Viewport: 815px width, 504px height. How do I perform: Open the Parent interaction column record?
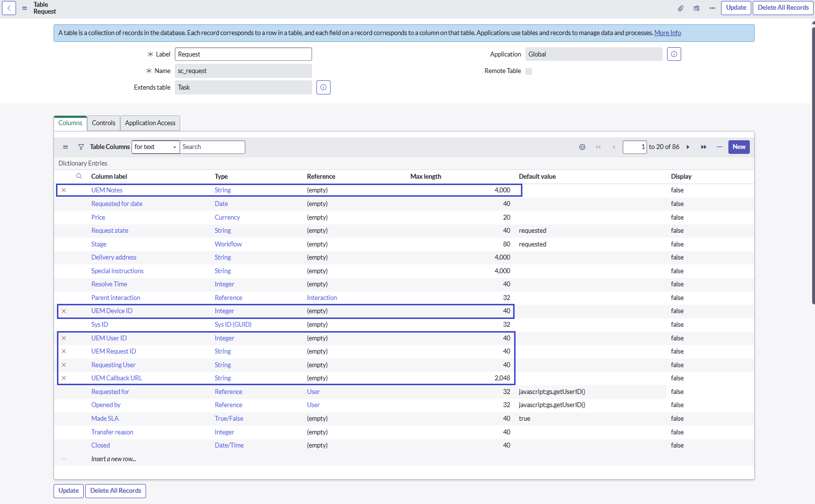point(116,298)
